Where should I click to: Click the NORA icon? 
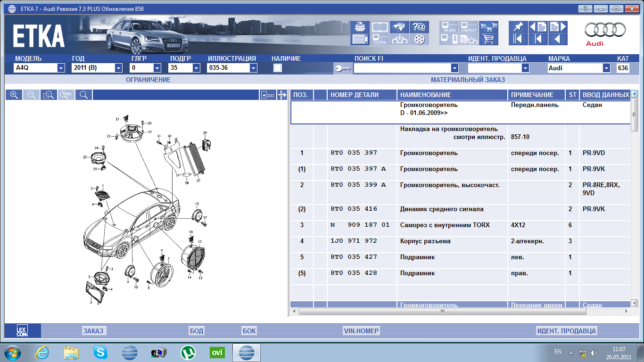[380, 39]
